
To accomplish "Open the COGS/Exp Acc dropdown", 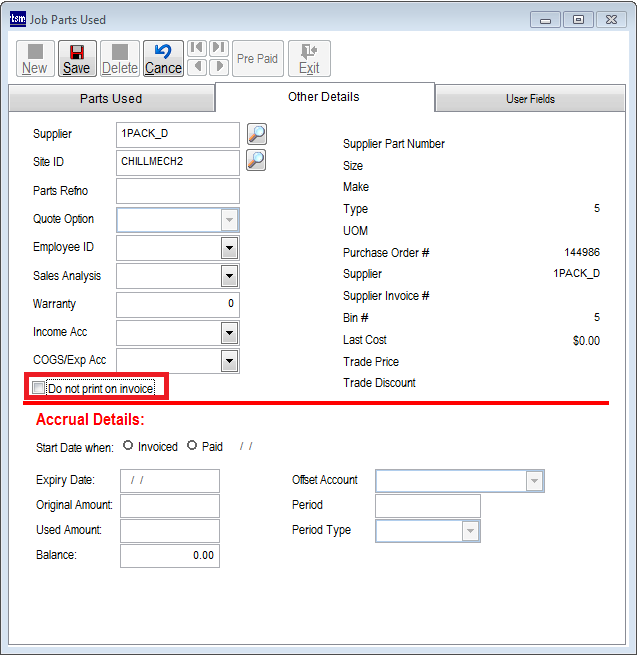I will (229, 361).
